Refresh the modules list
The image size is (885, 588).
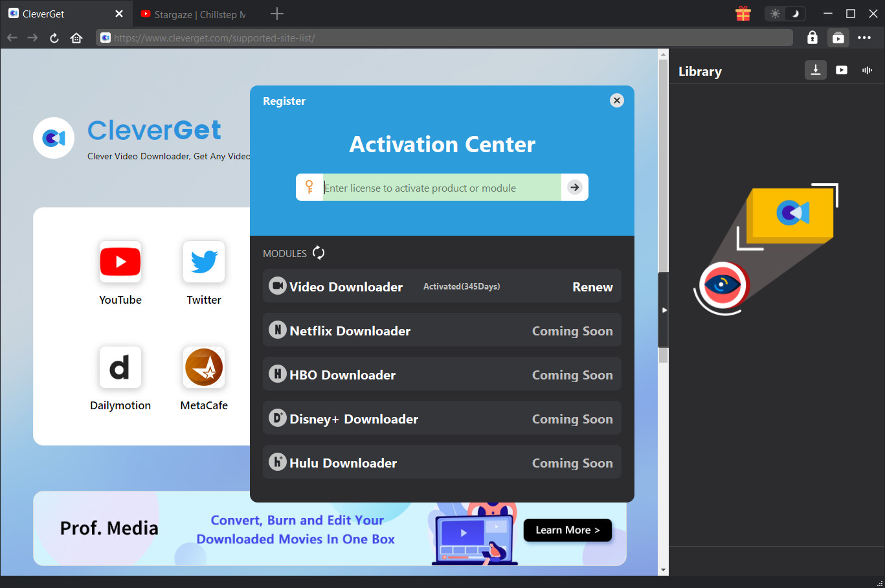[319, 253]
